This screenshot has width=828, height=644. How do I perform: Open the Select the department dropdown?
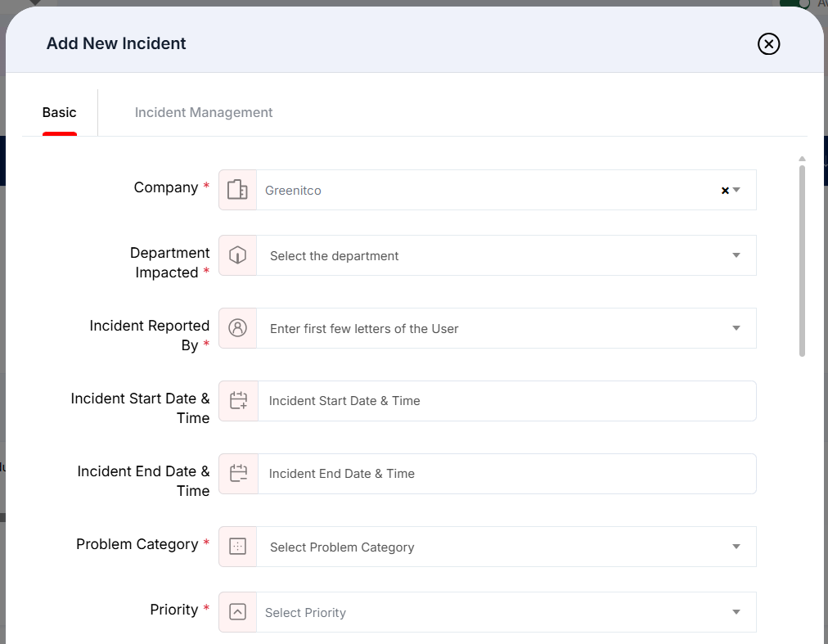click(506, 255)
